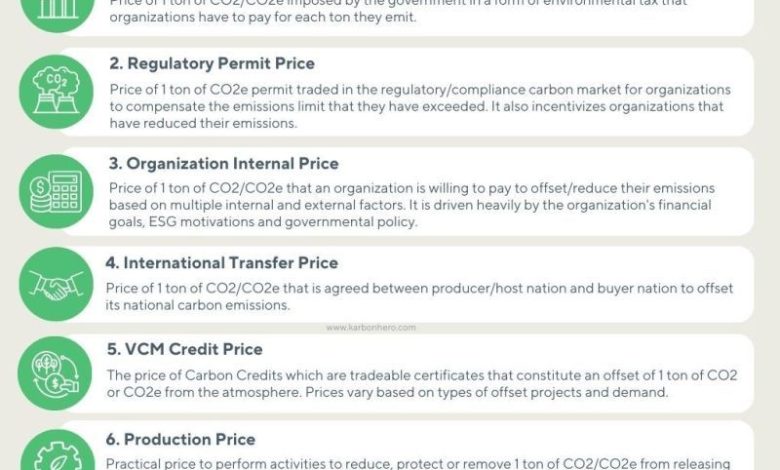Image resolution: width=780 pixels, height=470 pixels.
Task: Select the Organization Internal Price heading
Action: [x=223, y=164]
